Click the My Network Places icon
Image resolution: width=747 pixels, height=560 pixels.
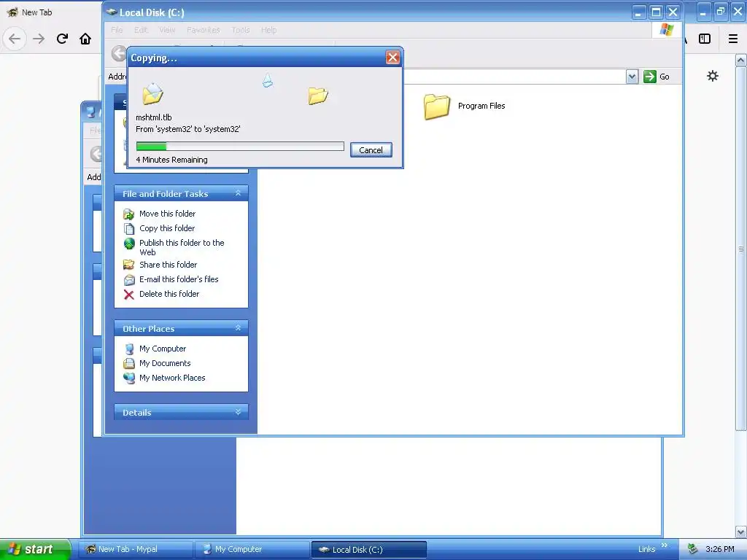point(128,378)
